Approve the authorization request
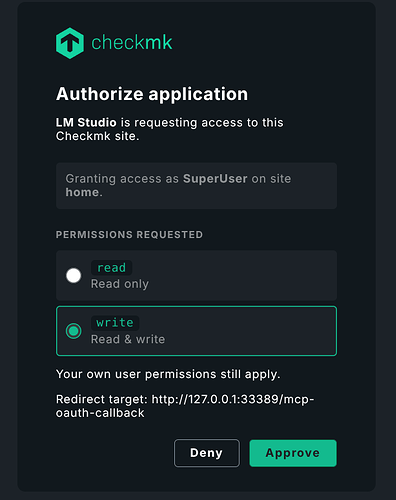396x500 pixels. click(x=293, y=453)
